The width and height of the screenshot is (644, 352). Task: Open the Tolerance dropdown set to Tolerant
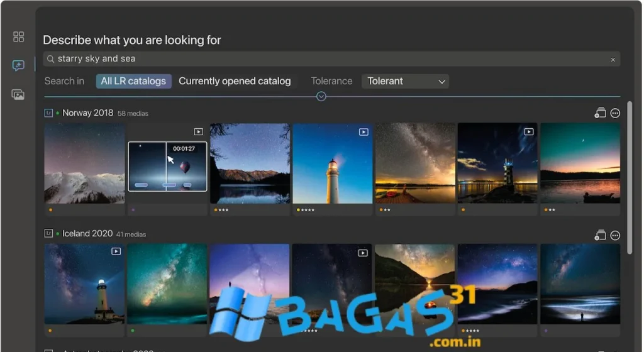coord(405,81)
